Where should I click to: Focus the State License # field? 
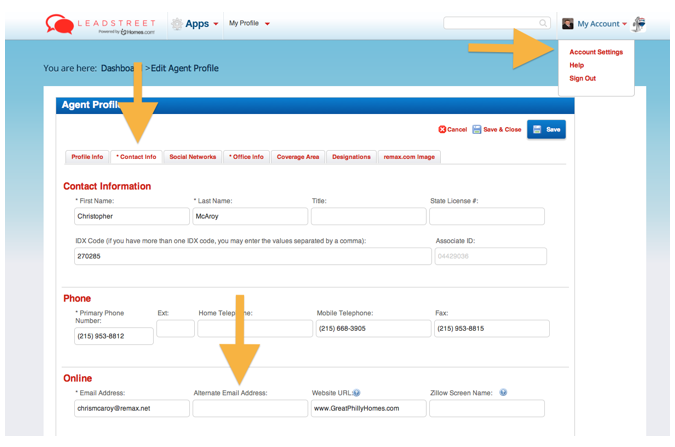[487, 216]
